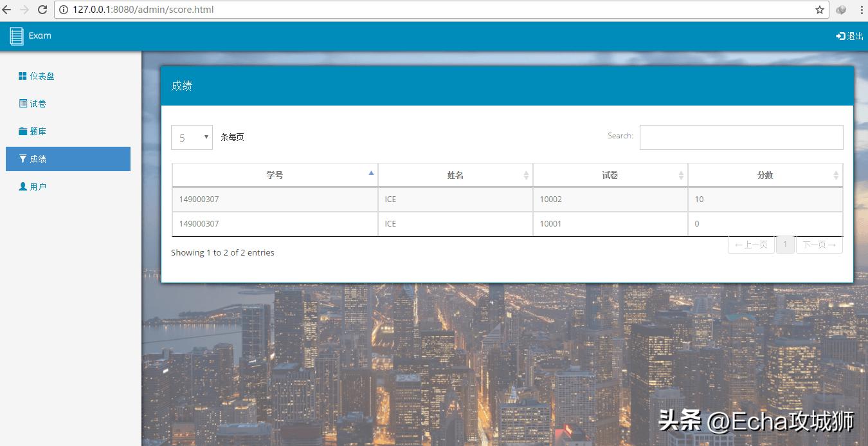
Task: Go to the next page 下一页
Action: point(819,245)
